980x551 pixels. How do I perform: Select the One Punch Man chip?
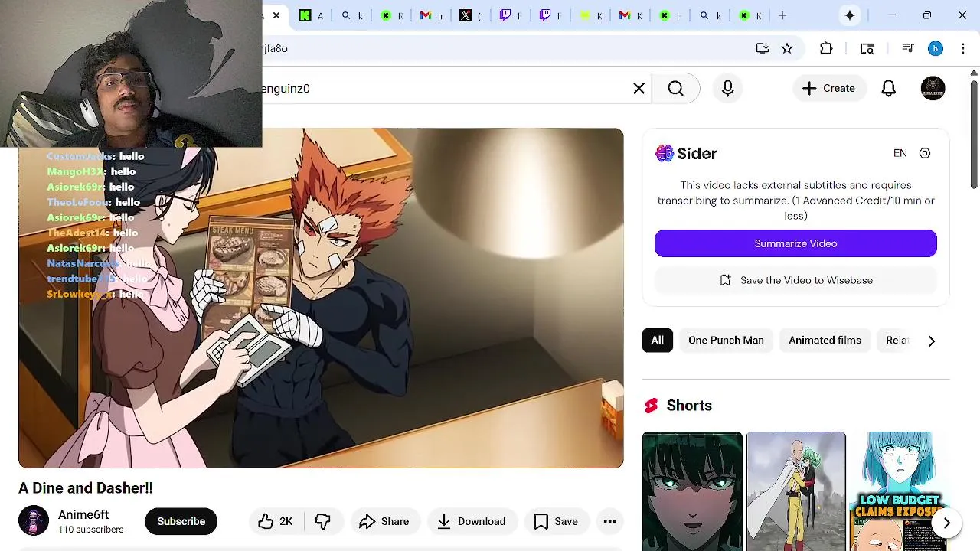(726, 340)
